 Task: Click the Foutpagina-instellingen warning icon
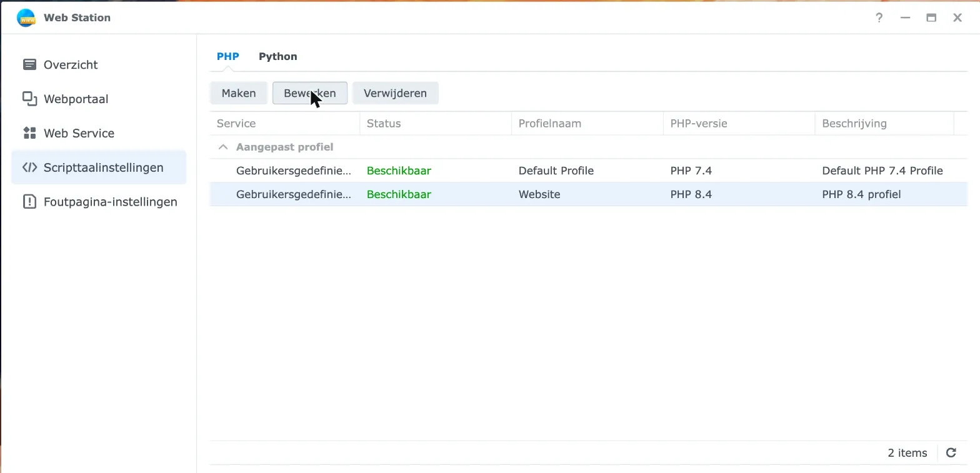point(29,202)
